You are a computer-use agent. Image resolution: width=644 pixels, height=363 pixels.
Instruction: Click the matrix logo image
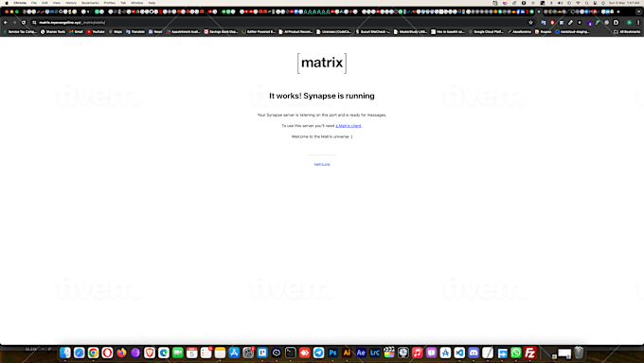pos(322,63)
